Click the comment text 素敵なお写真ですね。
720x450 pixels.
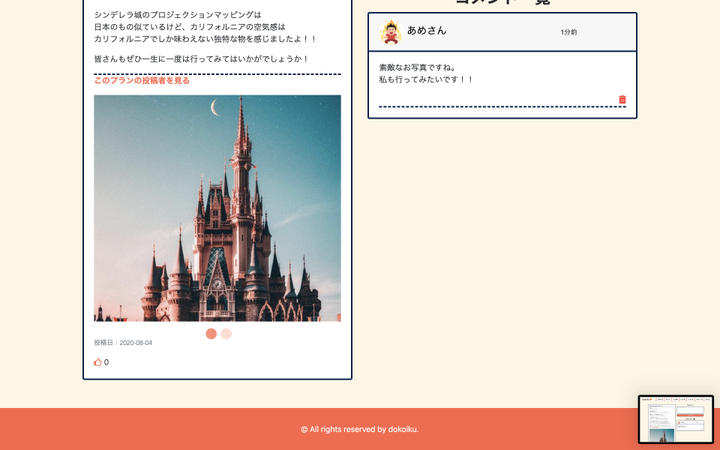point(418,67)
